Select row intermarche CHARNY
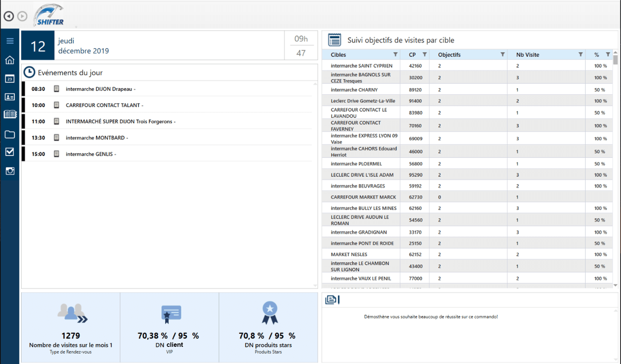This screenshot has width=621, height=364. 467,90
